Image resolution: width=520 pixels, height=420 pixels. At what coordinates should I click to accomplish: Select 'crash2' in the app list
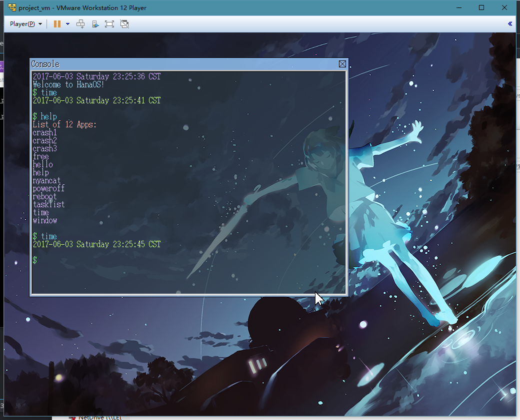[44, 140]
